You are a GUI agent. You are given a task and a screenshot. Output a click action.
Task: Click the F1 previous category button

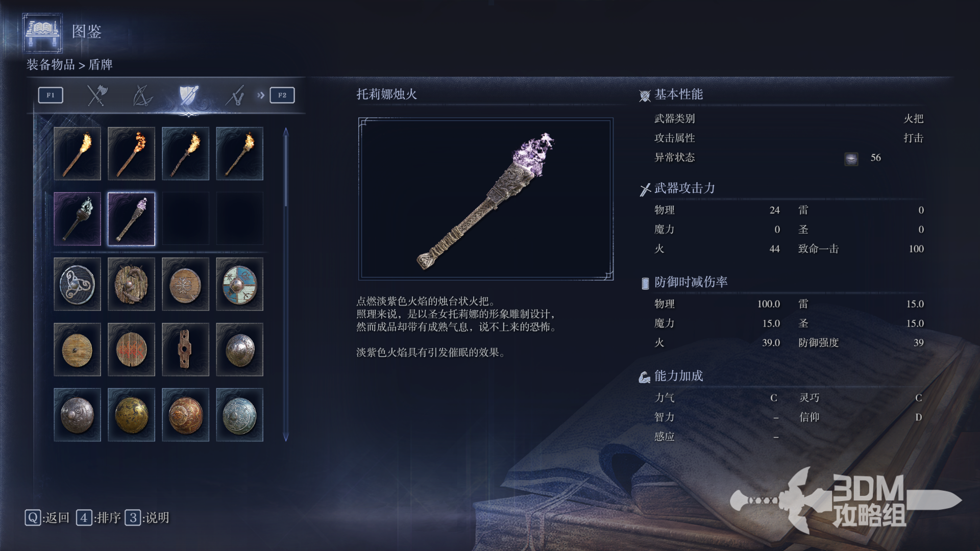tap(51, 95)
